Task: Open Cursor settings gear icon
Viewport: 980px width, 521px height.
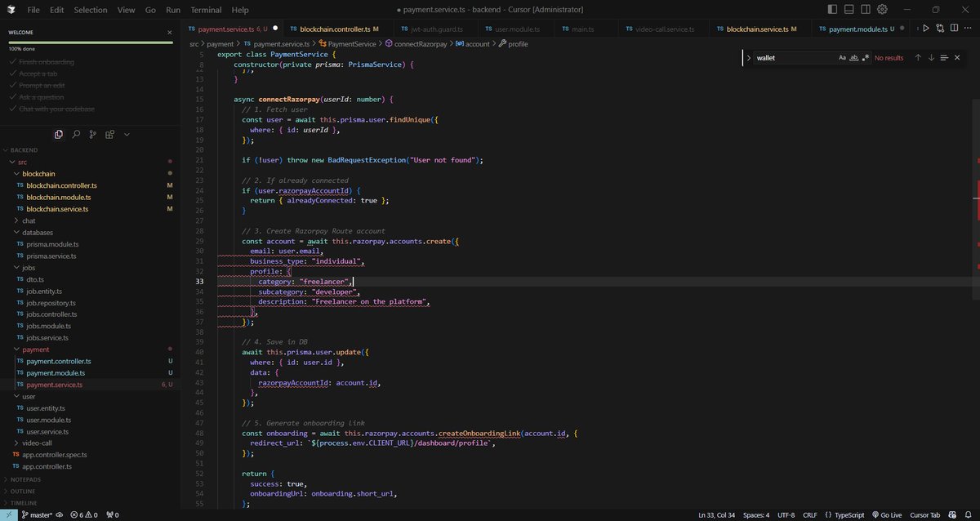Action: click(882, 10)
